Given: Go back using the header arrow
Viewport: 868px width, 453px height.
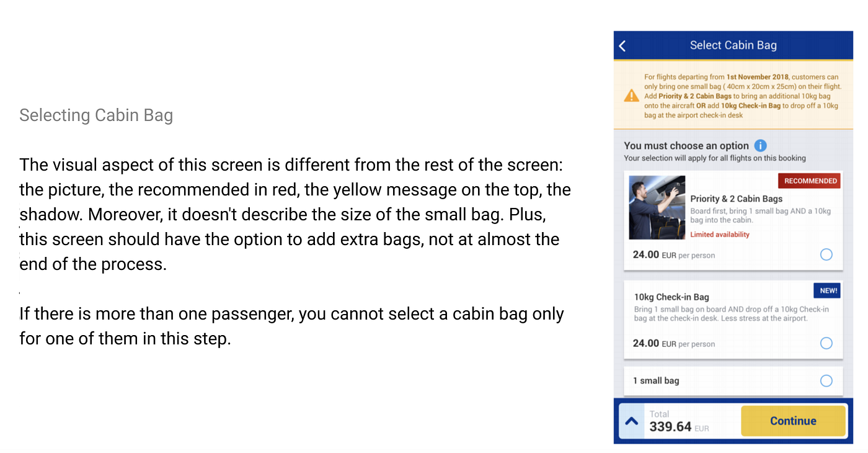Looking at the screenshot, I should point(622,45).
